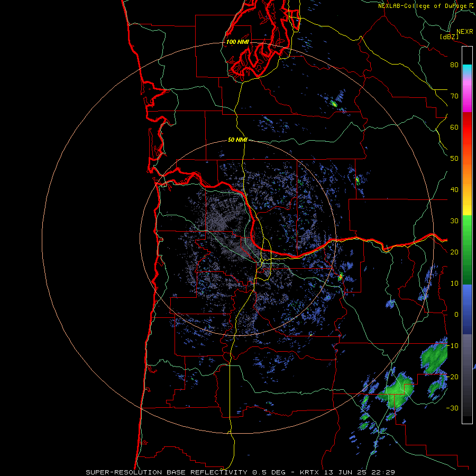
Task: Click the 40 dBZ scale value
Action: (x=454, y=190)
